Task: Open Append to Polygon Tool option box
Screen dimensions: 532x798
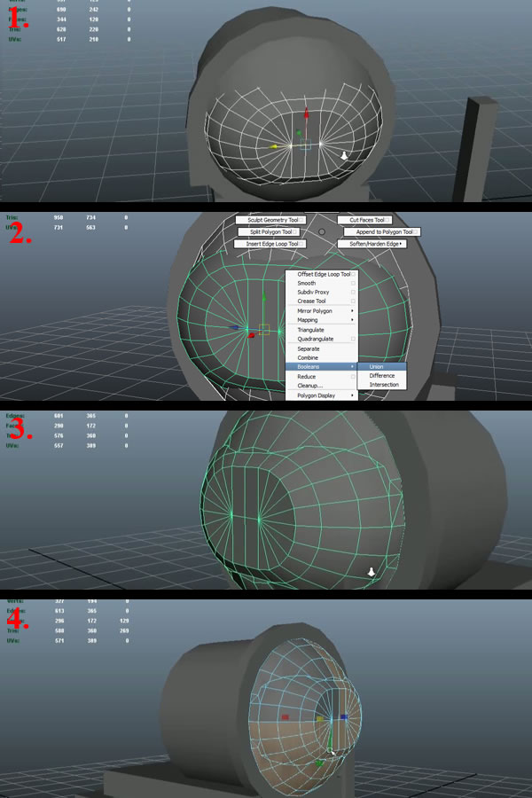Action: 417,231
